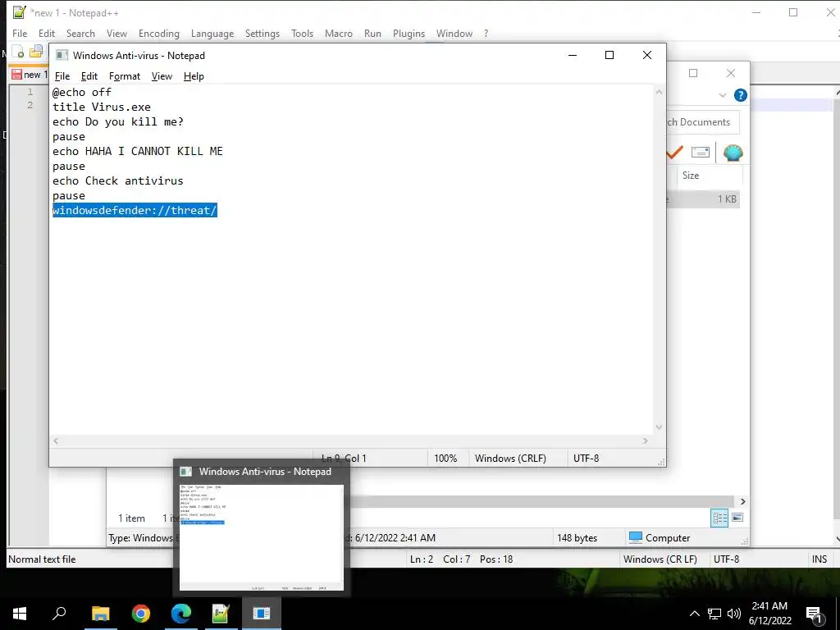The width and height of the screenshot is (840, 630).
Task: Select the new 1 tab in Notepad++
Action: coord(30,75)
